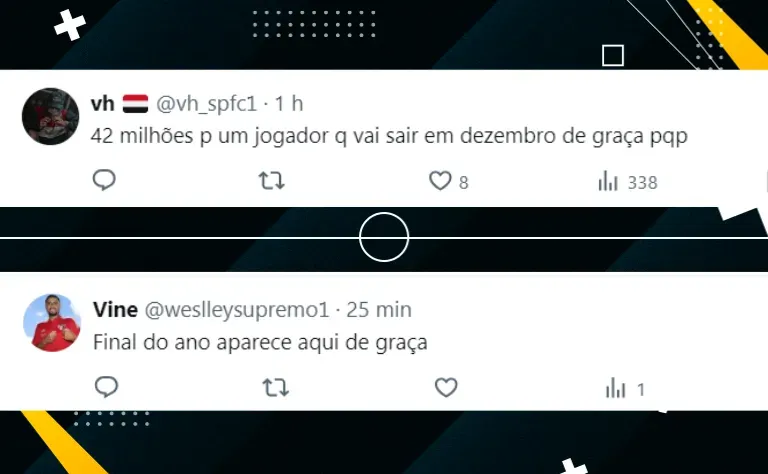
Task: Click the display name 'Vine'
Action: coord(115,310)
